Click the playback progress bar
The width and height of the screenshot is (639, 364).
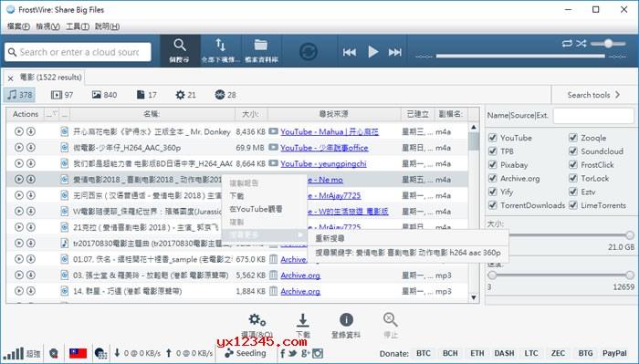[x=520, y=57]
